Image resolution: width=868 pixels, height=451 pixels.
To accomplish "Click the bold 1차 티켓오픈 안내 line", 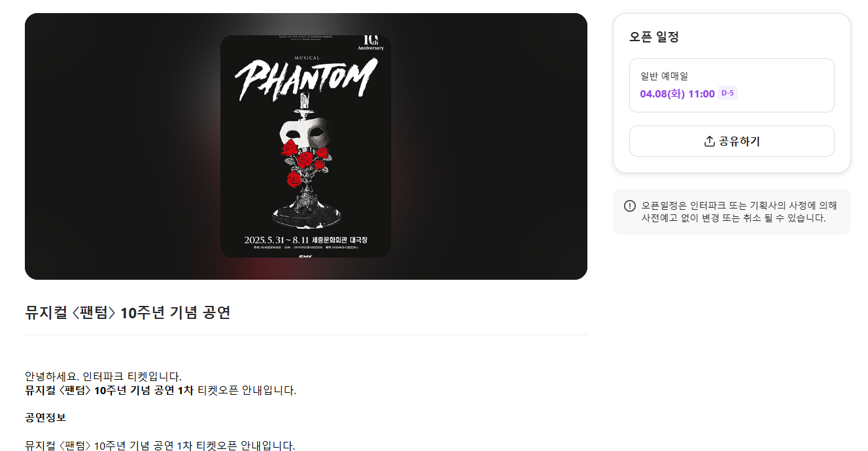I will [161, 391].
